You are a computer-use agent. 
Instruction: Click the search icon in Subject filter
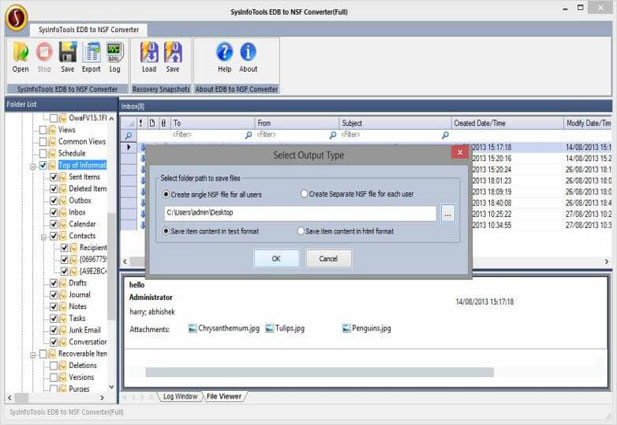click(x=445, y=135)
